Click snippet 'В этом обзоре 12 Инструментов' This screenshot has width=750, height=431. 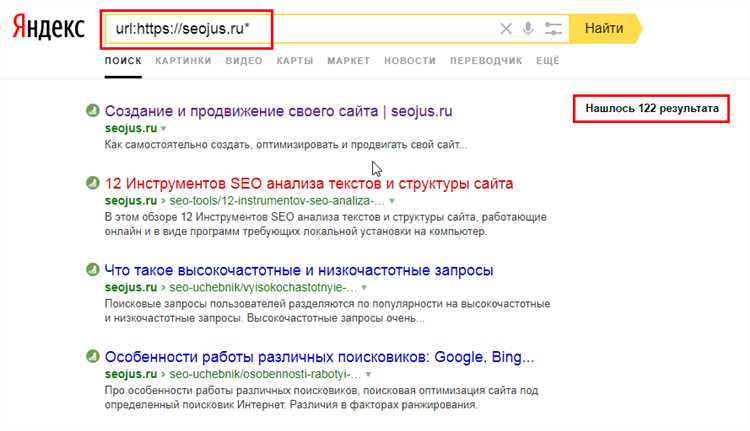[326, 224]
